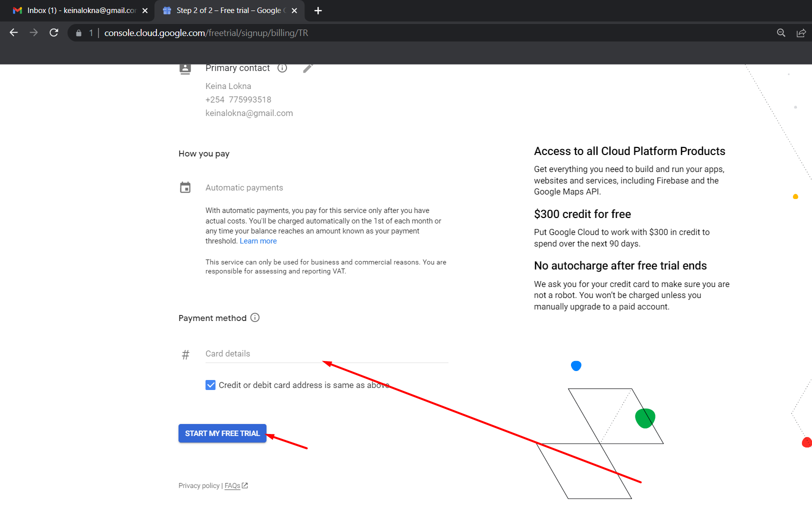812x509 pixels.
Task: Click the name Keina Lokna
Action: tap(228, 86)
